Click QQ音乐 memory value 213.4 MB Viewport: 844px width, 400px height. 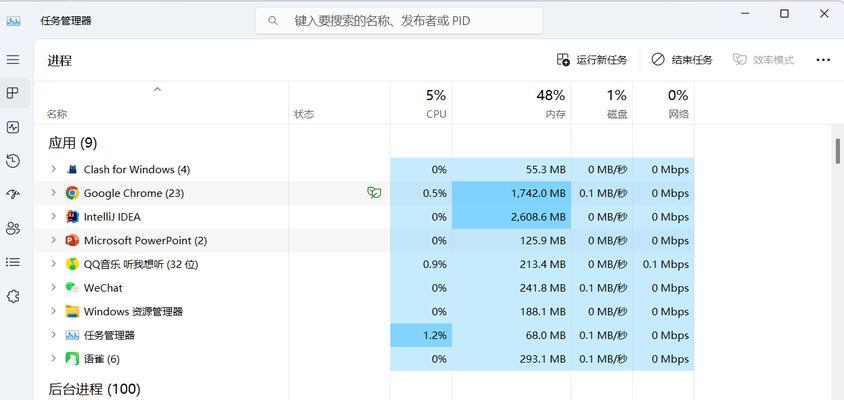click(543, 264)
